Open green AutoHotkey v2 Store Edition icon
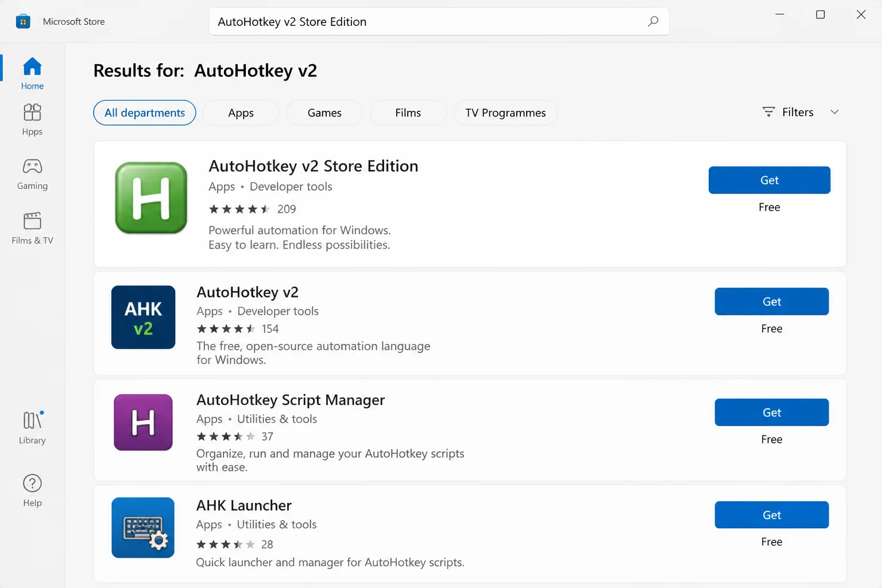 [151, 198]
